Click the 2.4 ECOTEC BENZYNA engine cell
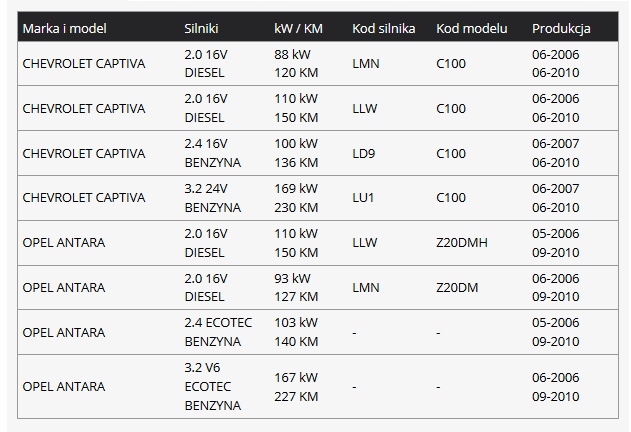Screen dimensions: 631x432 point(218,332)
